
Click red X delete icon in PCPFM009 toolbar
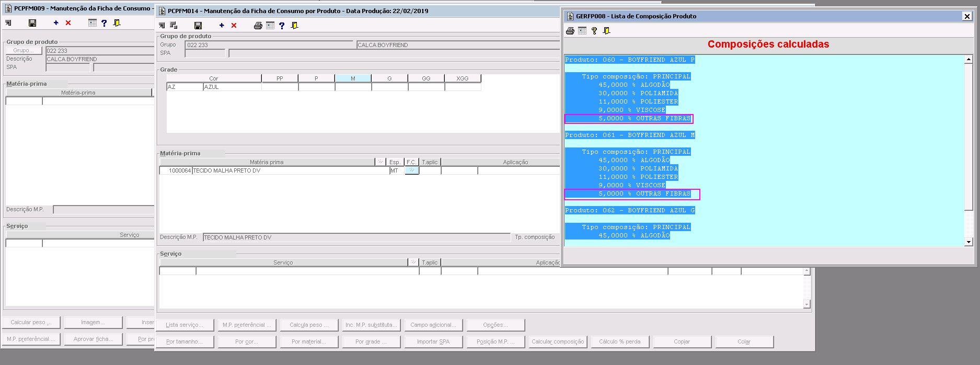(x=68, y=23)
